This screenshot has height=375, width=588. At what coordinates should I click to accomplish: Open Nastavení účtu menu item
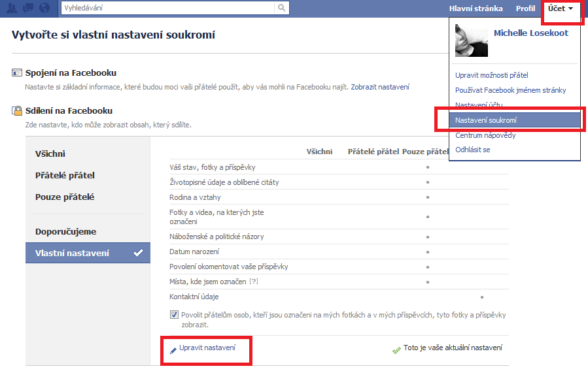click(x=479, y=105)
